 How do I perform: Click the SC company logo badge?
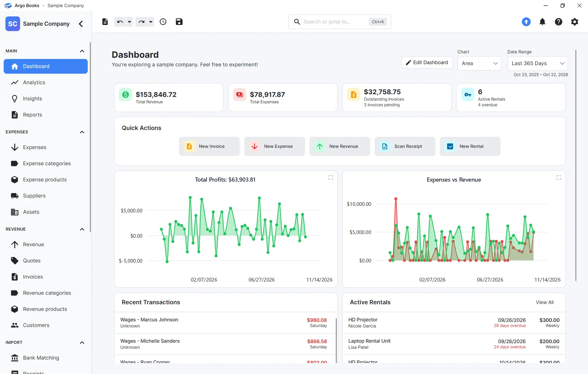[13, 24]
